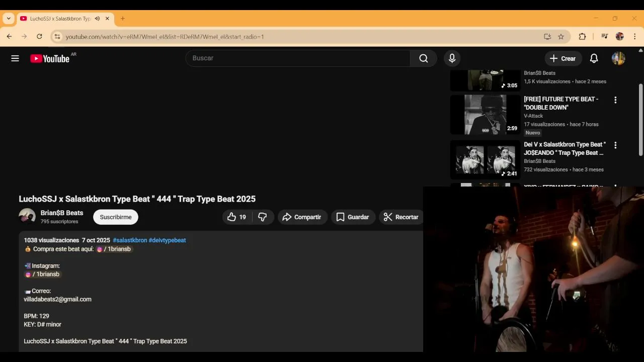Open options for FUTURE TYPE BEAT video
644x362 pixels.
pyautogui.click(x=615, y=100)
